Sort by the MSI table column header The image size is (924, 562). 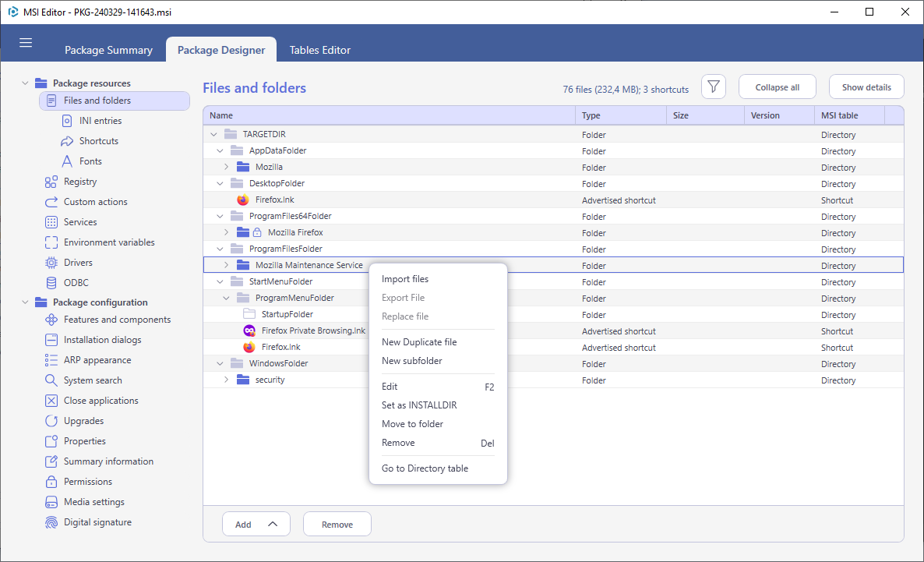click(x=849, y=115)
